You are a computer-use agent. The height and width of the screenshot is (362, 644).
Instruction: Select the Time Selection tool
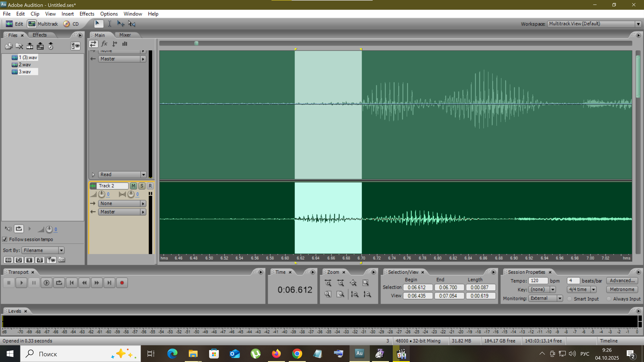(x=110, y=24)
